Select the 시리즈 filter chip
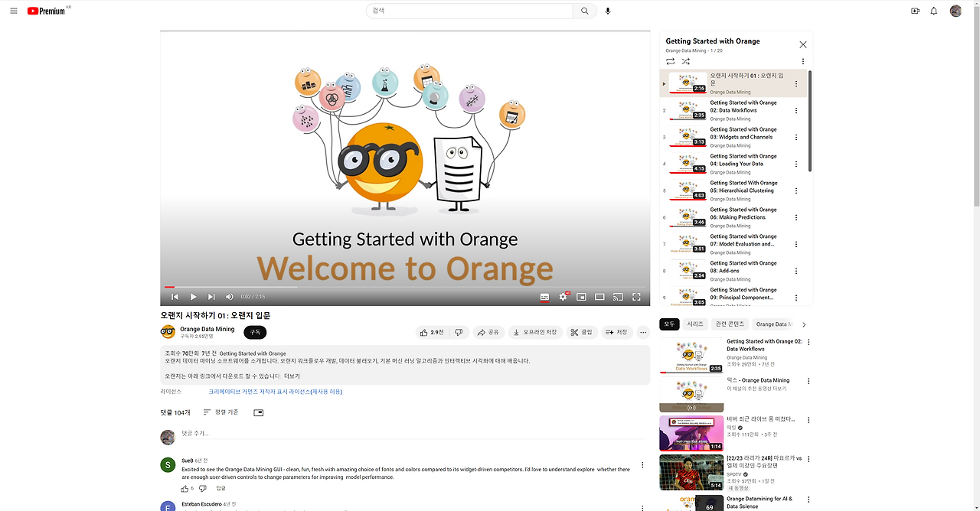The height and width of the screenshot is (511, 980). [x=695, y=324]
